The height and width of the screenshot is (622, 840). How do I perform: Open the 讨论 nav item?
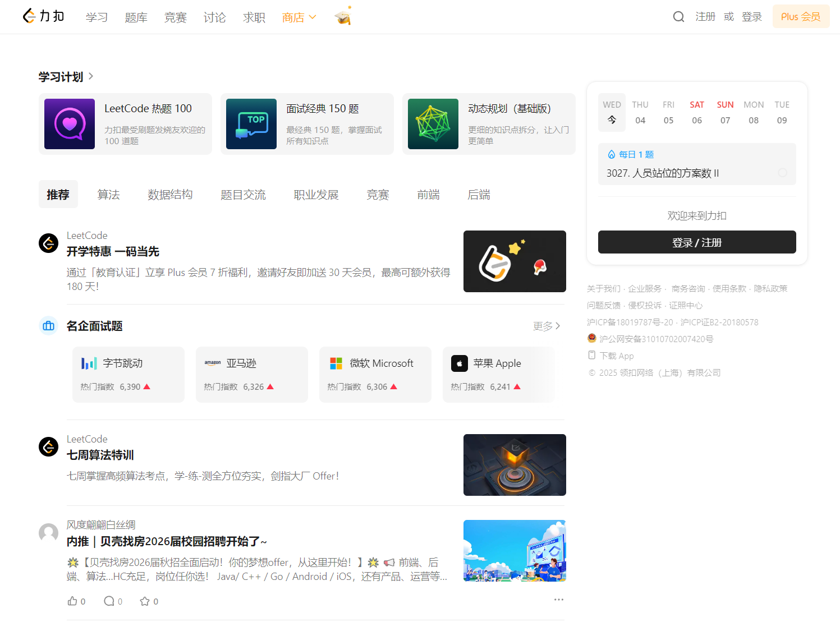(214, 17)
